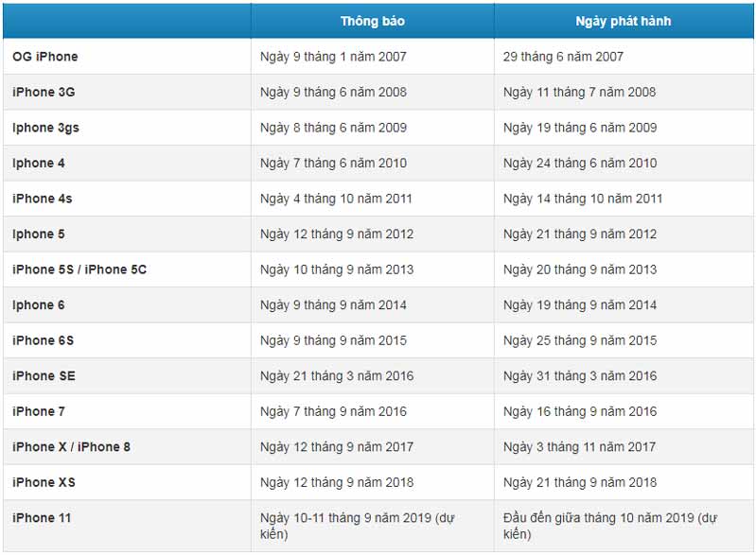This screenshot has height=555, width=756.
Task: Click the "iPhone 3G" model cell
Action: [x=43, y=92]
